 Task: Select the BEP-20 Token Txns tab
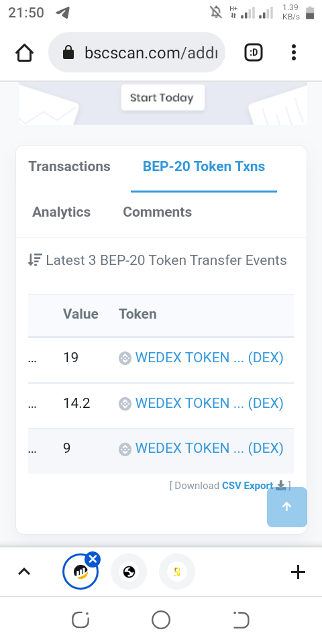coord(204,166)
